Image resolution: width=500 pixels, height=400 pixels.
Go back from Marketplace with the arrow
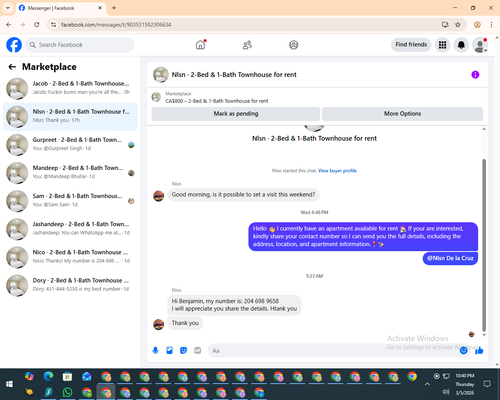[x=12, y=67]
